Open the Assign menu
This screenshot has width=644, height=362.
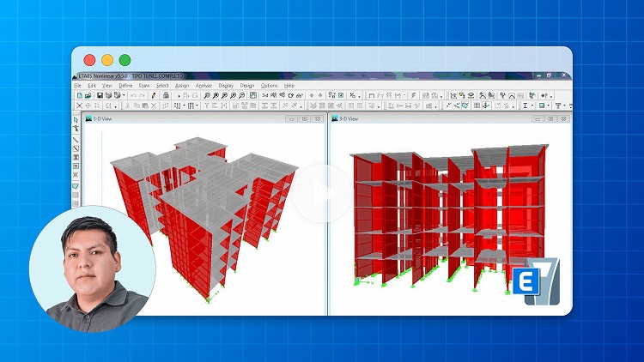[182, 86]
